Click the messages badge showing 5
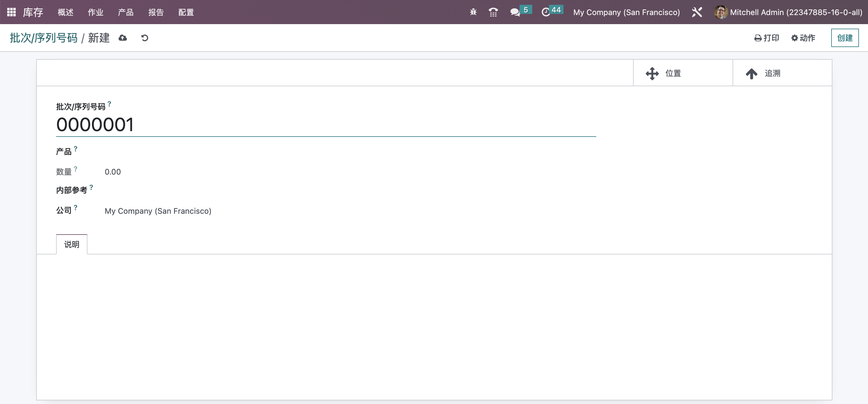Screen dimensions: 868x404 (x=526, y=10)
